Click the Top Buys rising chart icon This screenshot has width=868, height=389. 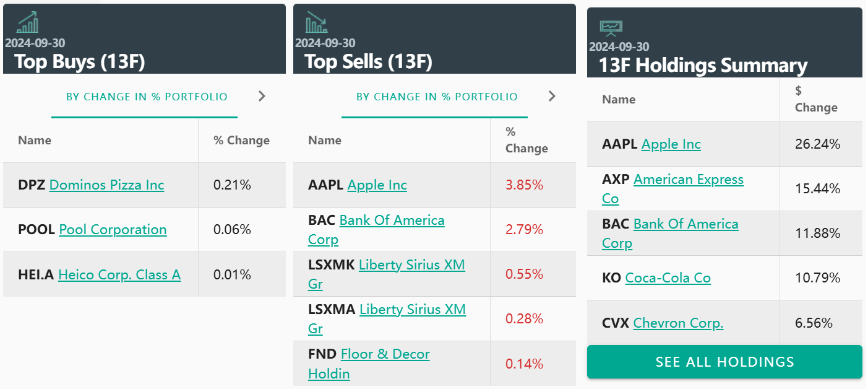click(x=28, y=22)
